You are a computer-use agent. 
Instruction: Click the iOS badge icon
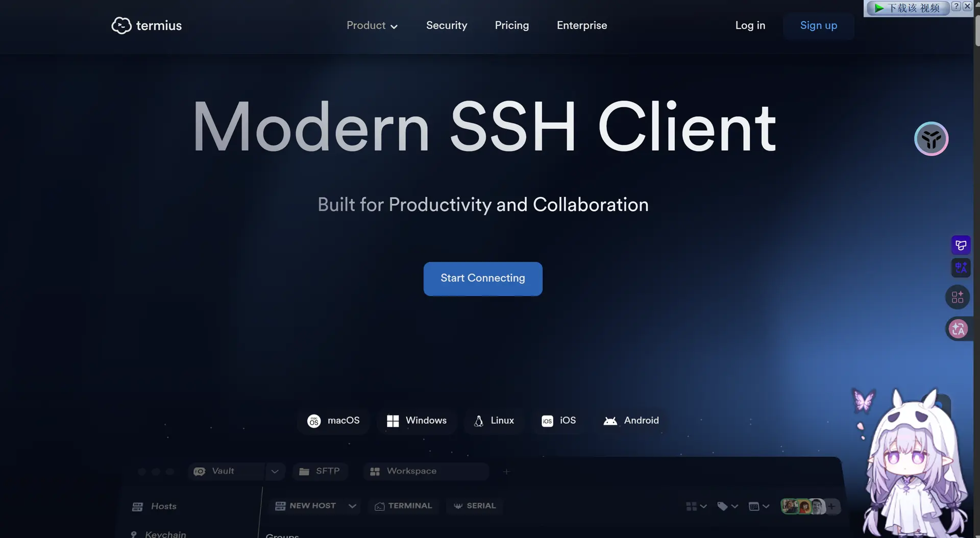point(547,421)
